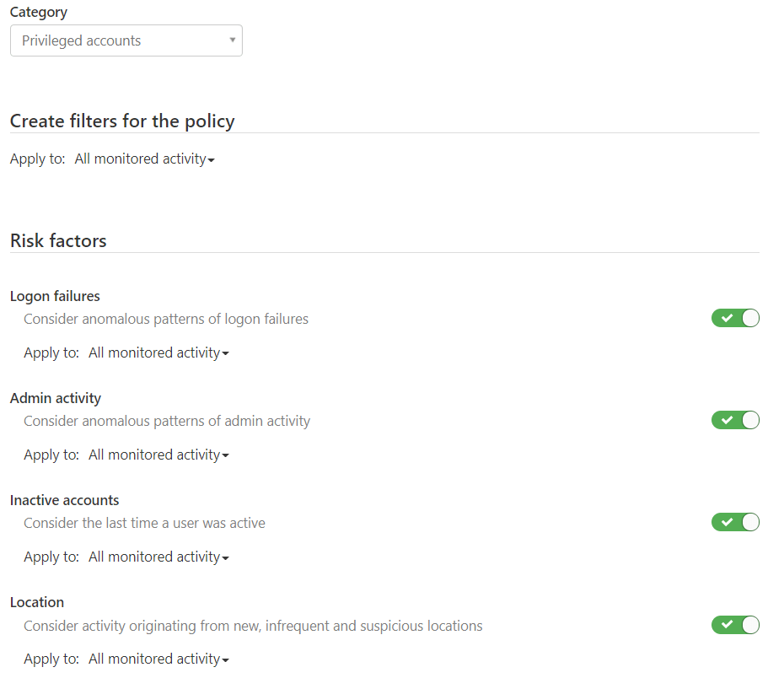The image size is (784, 678).
Task: Expand Apply to under Create filters for policy
Action: click(144, 159)
